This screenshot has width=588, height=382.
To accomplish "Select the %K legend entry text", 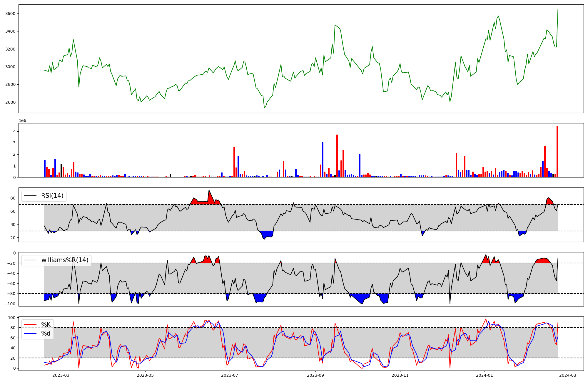I will point(46,325).
